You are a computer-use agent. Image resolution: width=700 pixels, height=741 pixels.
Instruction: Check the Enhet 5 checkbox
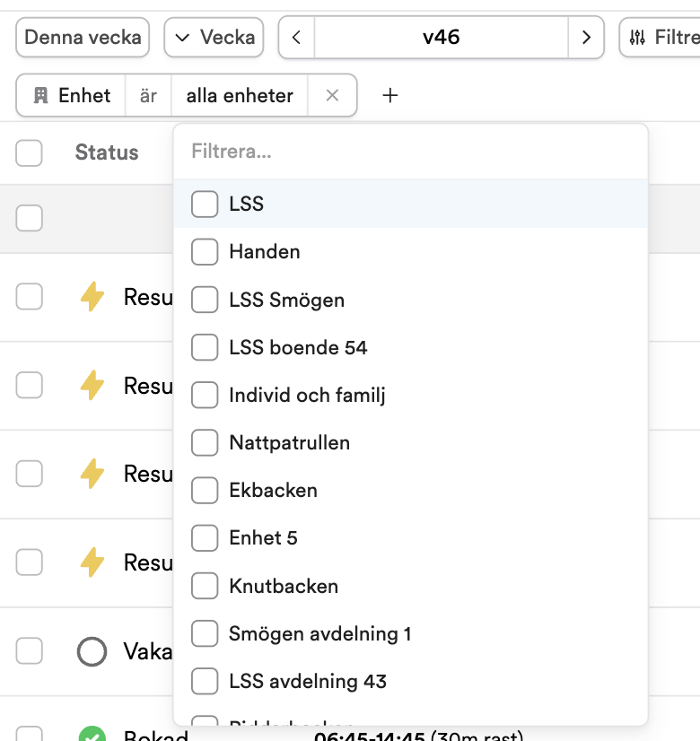click(205, 537)
